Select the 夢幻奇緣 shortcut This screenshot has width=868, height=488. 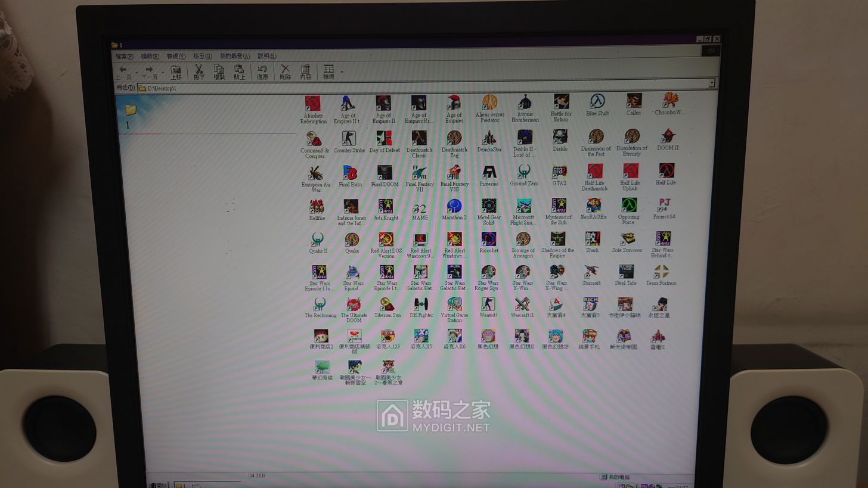[322, 370]
